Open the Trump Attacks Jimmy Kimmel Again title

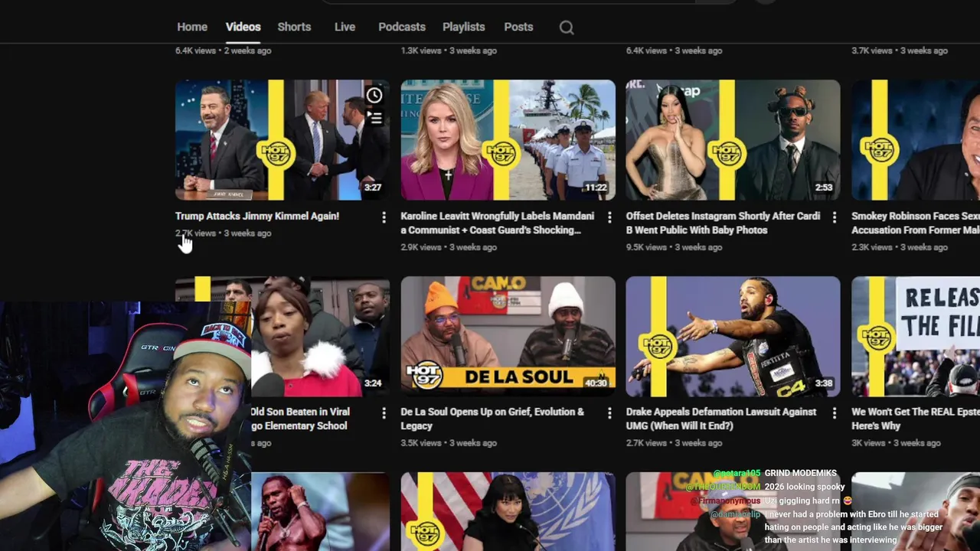pyautogui.click(x=257, y=216)
